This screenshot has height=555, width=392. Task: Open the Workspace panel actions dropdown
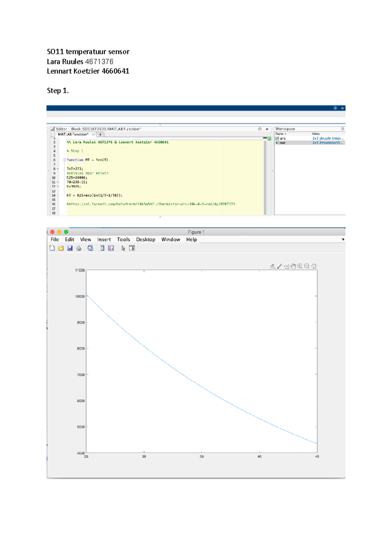click(x=342, y=129)
